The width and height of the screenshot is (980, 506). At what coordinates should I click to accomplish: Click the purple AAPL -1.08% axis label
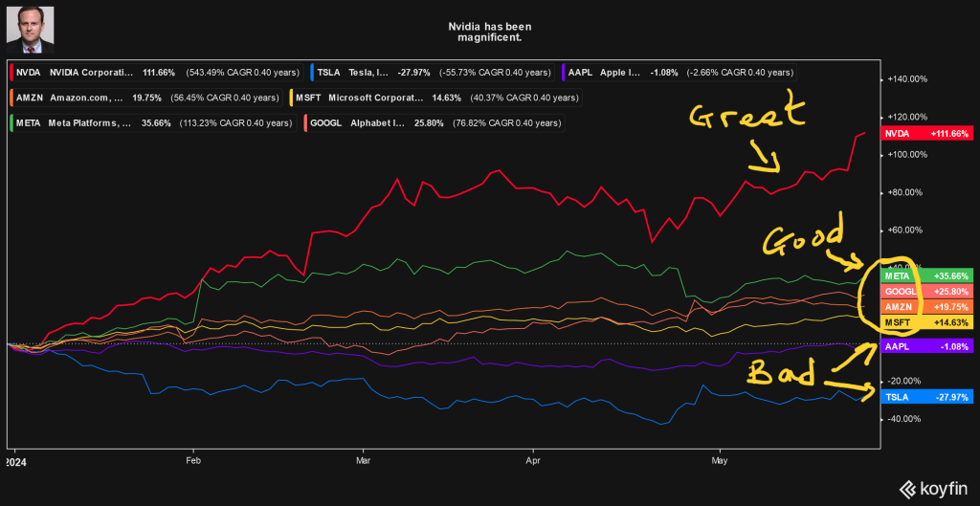pos(925,346)
